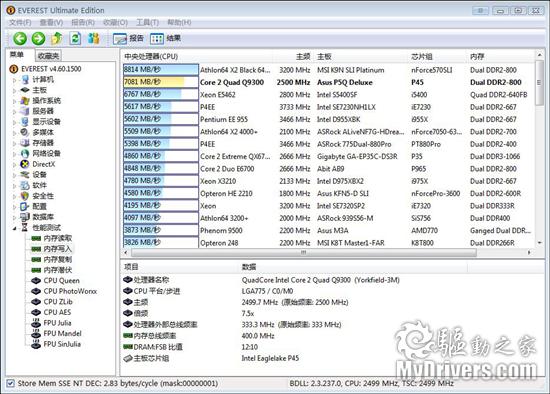The width and height of the screenshot is (550, 394).
Task: Select the 显示设备 display tree icon
Action: (25, 122)
